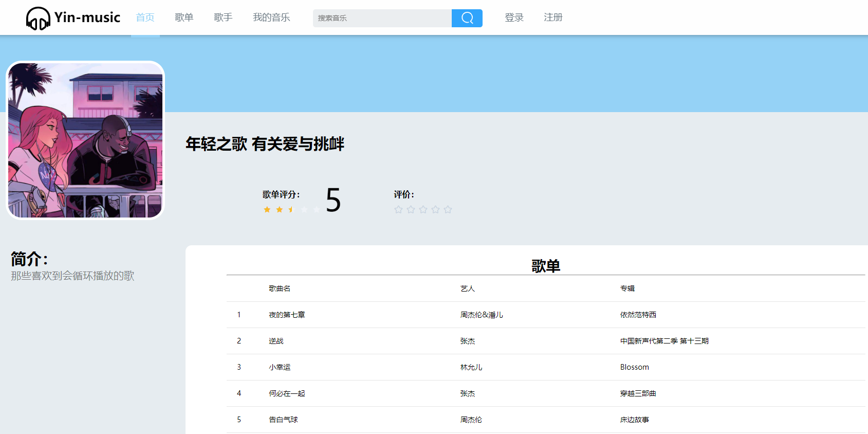Click artist 张杰 in the 何必在一起 row
The height and width of the screenshot is (434, 868).
point(468,393)
